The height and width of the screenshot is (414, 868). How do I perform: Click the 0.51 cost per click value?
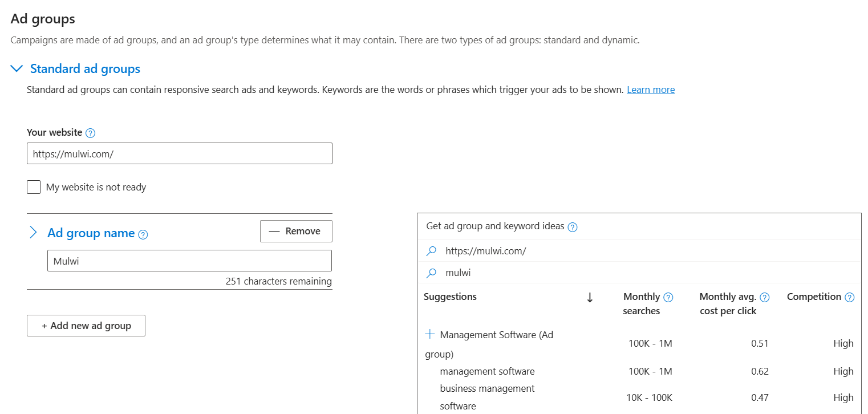tap(760, 343)
